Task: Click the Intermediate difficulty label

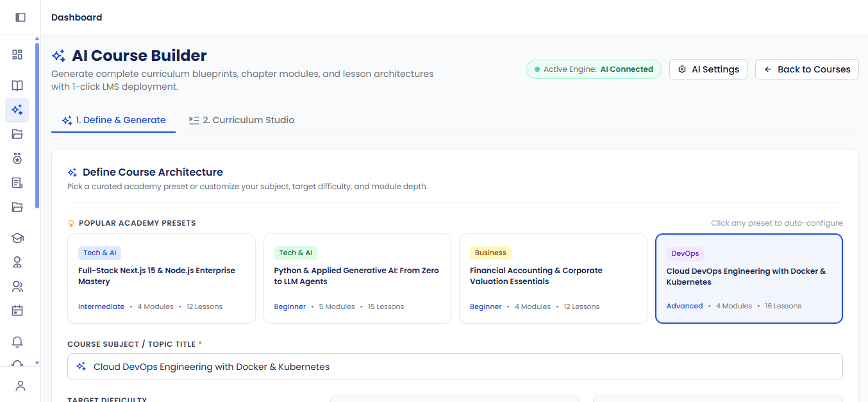Action: (101, 306)
